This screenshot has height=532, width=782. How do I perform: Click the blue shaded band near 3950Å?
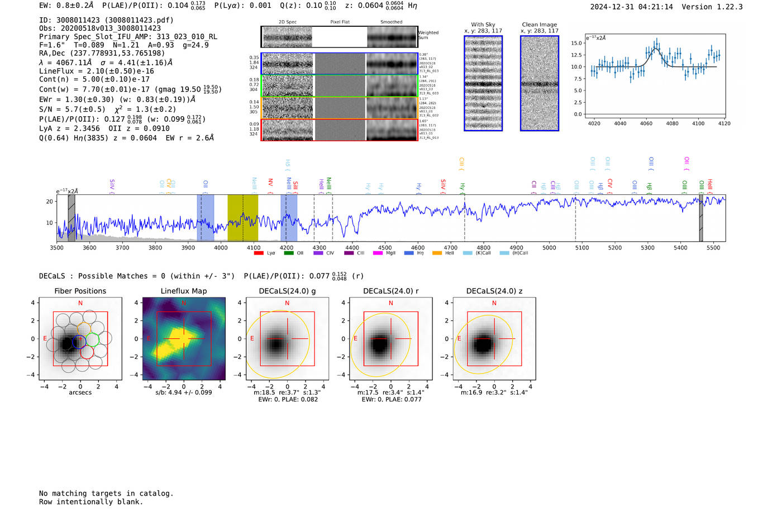click(x=206, y=218)
